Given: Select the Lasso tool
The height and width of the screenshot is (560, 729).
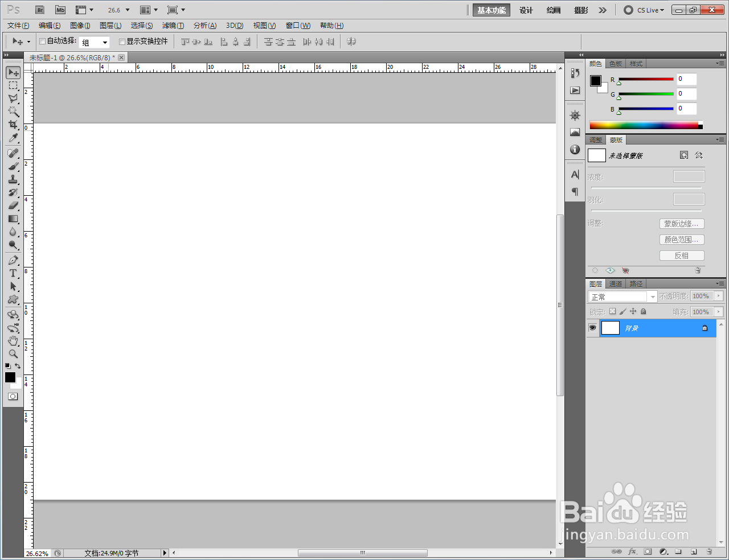Looking at the screenshot, I should click(13, 98).
